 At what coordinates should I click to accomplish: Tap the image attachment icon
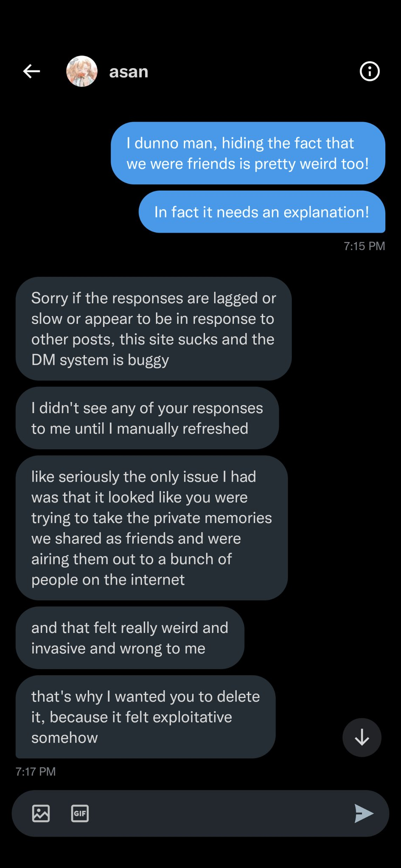(41, 813)
